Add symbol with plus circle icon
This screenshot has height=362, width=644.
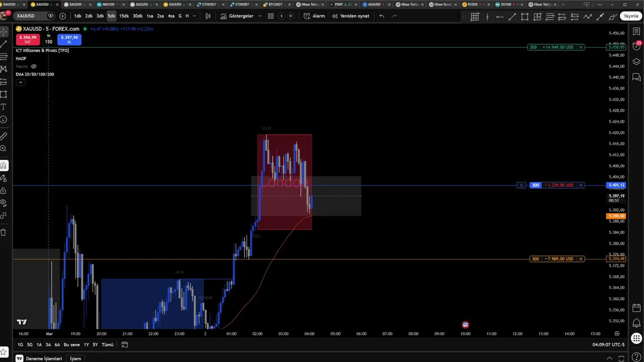pos(62,16)
